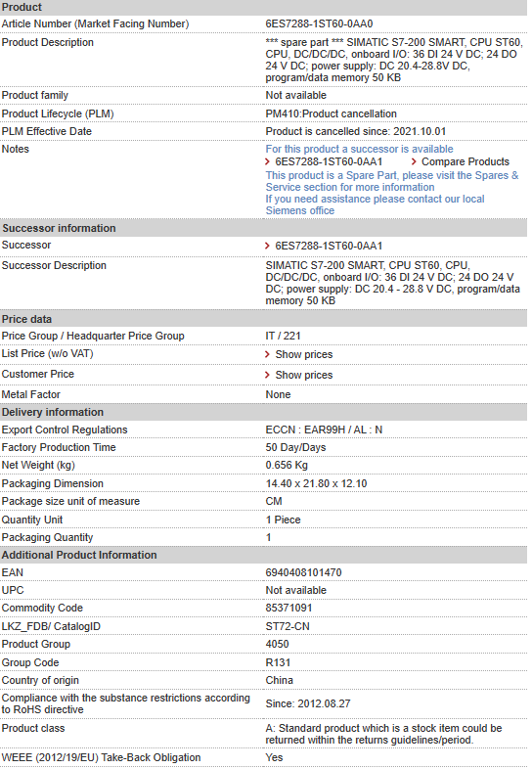Click the Product section header
The width and height of the screenshot is (532, 769).
pyautogui.click(x=264, y=8)
